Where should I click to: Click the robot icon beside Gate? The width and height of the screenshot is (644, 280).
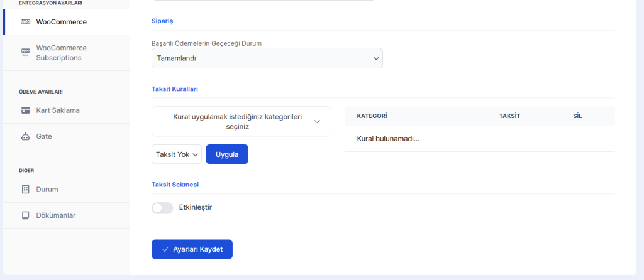[x=26, y=136]
